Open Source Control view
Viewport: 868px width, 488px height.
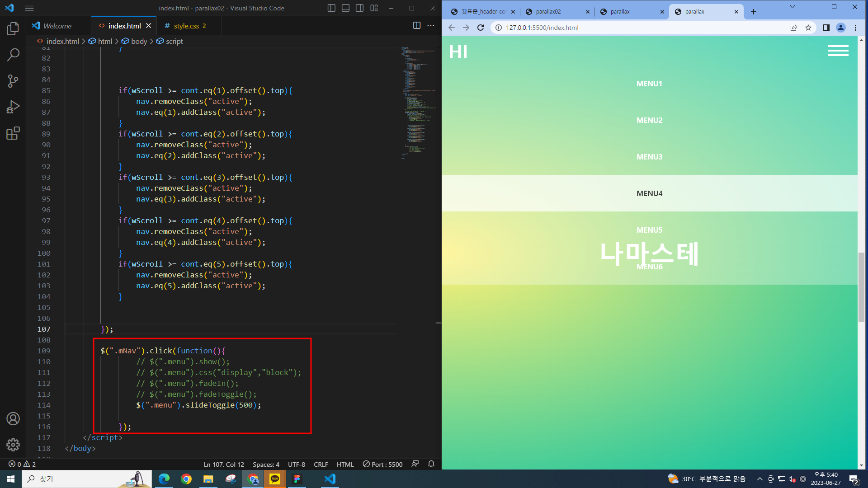coord(13,81)
